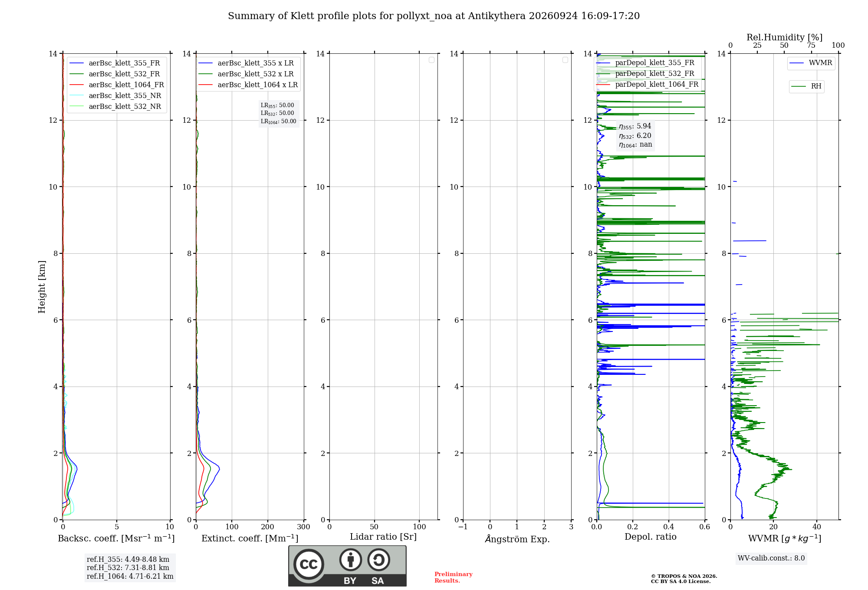The height and width of the screenshot is (590, 868).
Task: Click the empty legend box in Lidar ratio panel
Action: (x=431, y=60)
